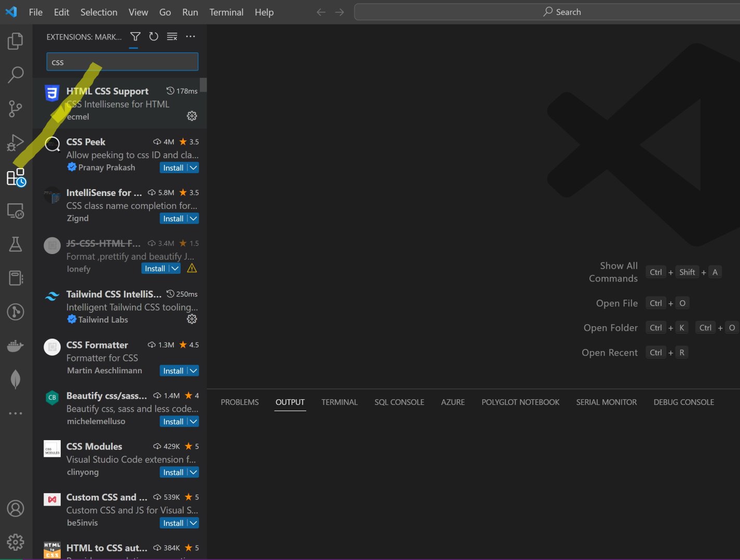The width and height of the screenshot is (740, 560).
Task: Open the Manage gear at activity bar bottom
Action: [16, 542]
